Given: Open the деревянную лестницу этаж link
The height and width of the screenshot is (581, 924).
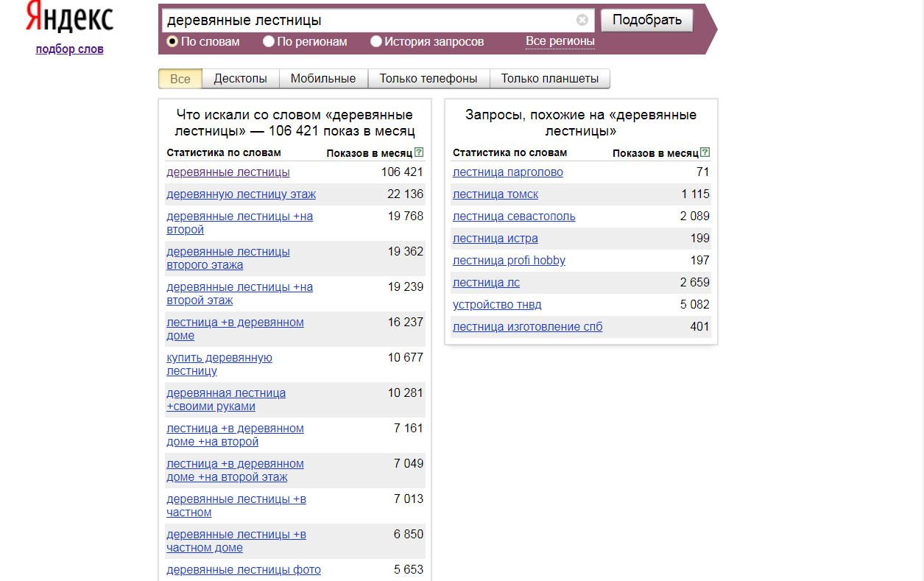Looking at the screenshot, I should click(241, 194).
